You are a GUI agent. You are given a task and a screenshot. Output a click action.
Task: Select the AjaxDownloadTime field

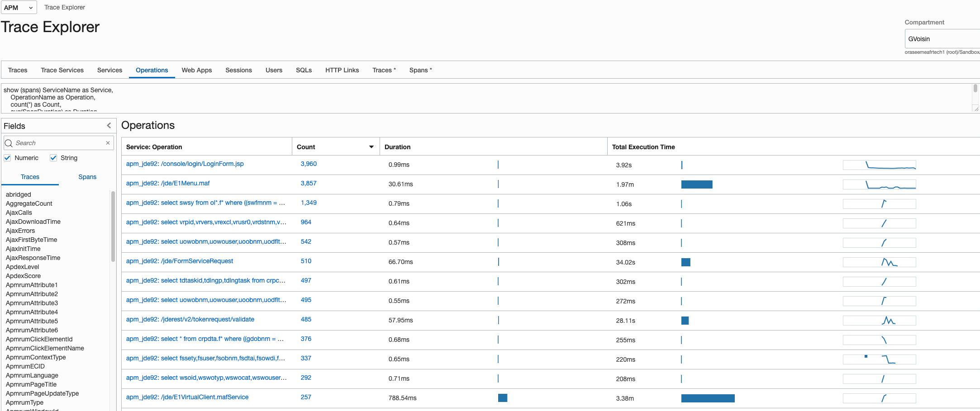coord(33,222)
